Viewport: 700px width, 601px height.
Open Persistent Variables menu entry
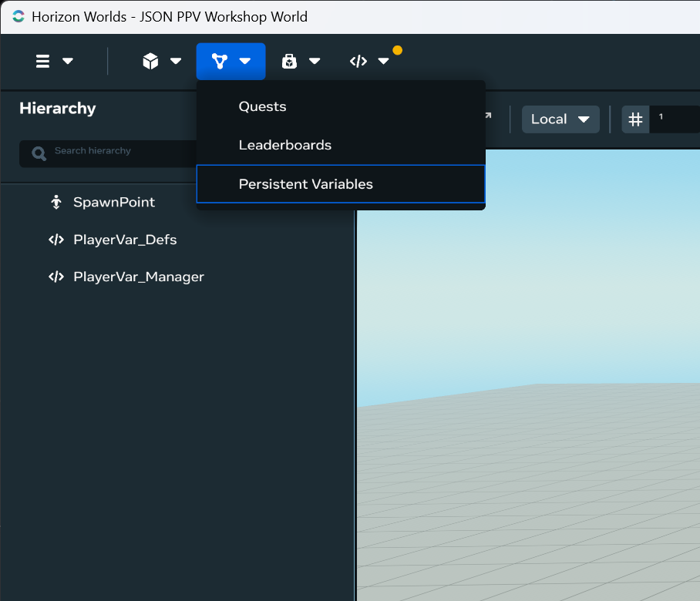click(341, 184)
